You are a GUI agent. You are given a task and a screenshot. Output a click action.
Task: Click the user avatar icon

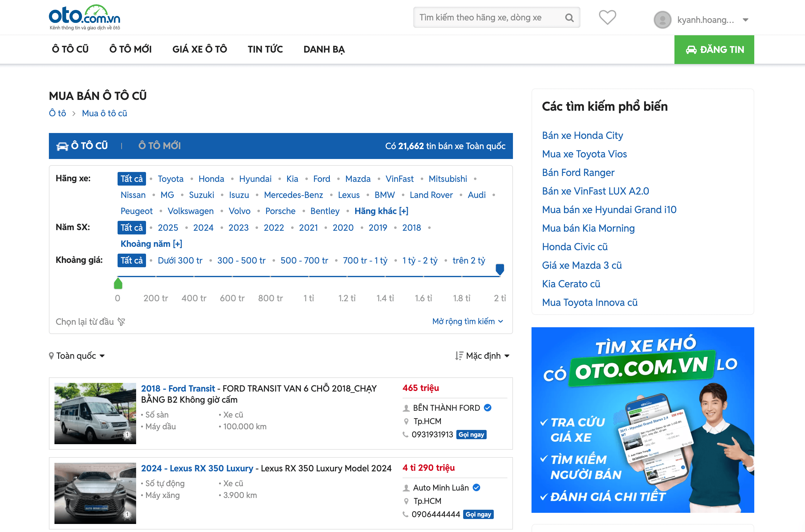coord(662,20)
